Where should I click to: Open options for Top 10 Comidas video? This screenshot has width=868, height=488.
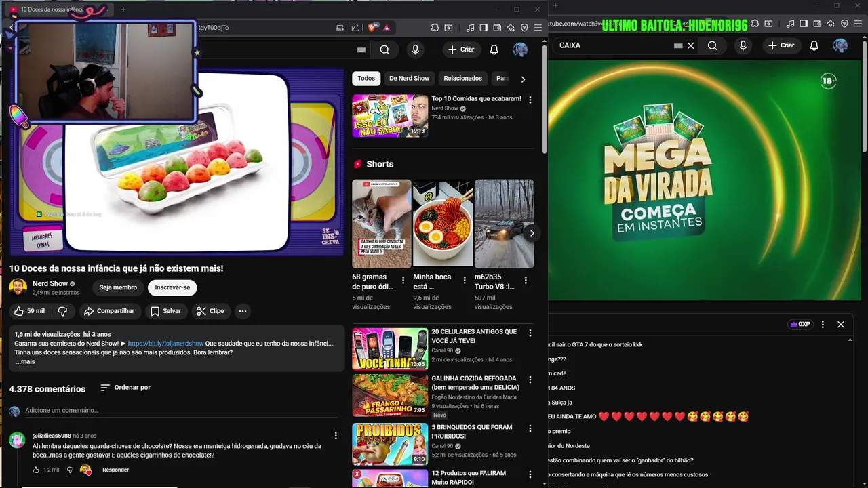tap(530, 100)
